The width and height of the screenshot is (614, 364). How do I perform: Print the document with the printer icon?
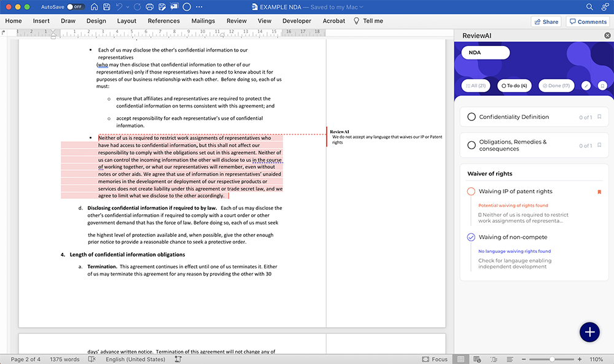150,7
